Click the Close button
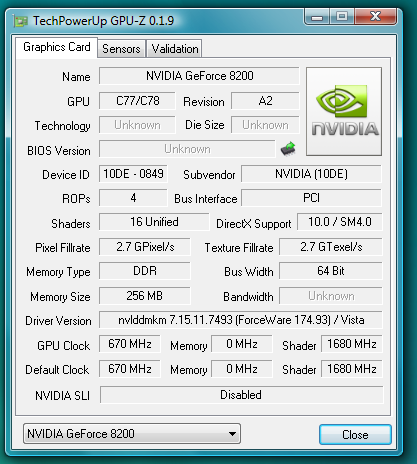 (355, 435)
